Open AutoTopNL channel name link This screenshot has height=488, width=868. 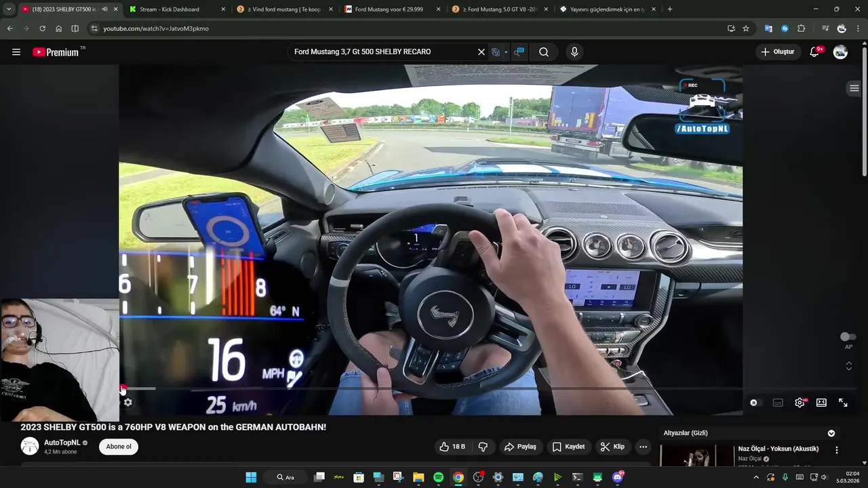tap(62, 443)
